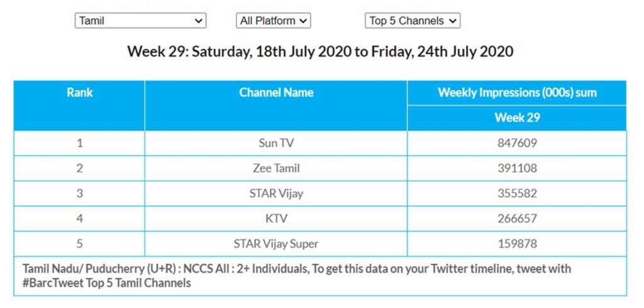Click the 159878 impressions value
This screenshot has width=644, height=308.
click(517, 244)
